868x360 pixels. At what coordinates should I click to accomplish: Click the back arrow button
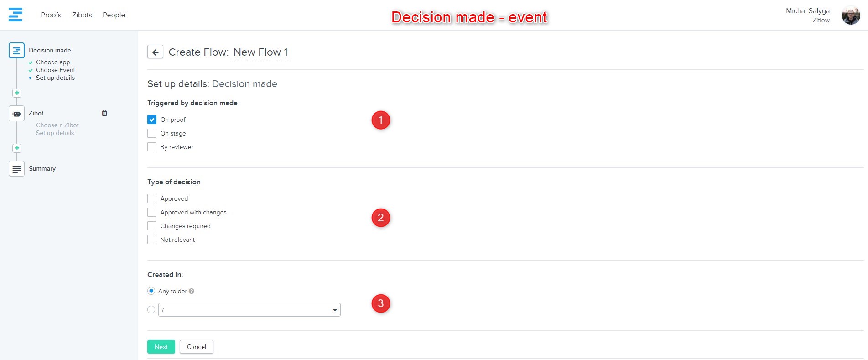pos(155,52)
